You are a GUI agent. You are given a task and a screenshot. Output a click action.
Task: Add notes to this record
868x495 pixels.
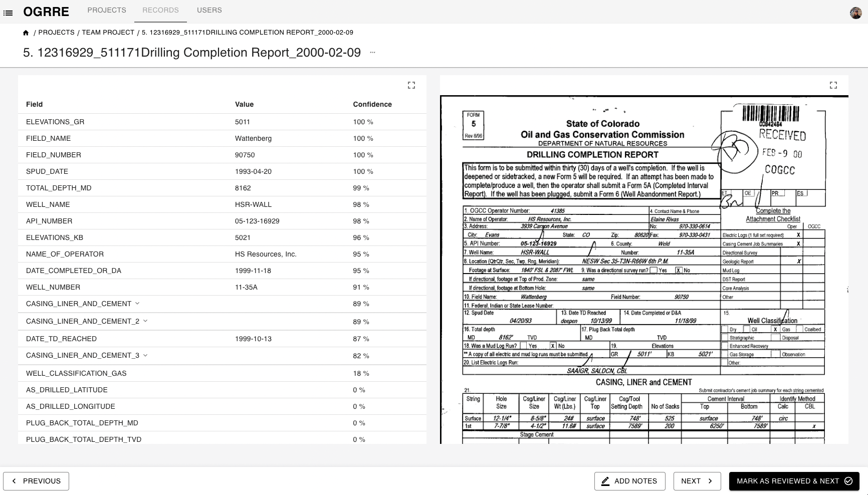pos(629,481)
